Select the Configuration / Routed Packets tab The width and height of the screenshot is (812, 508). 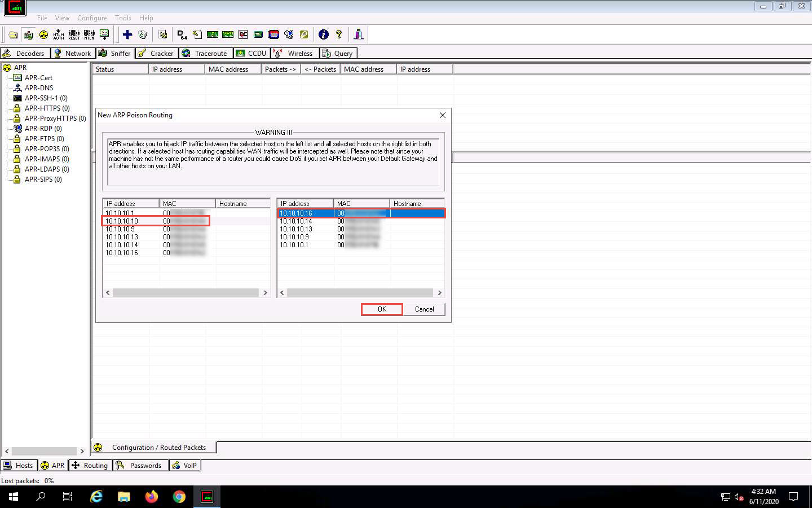click(x=153, y=447)
